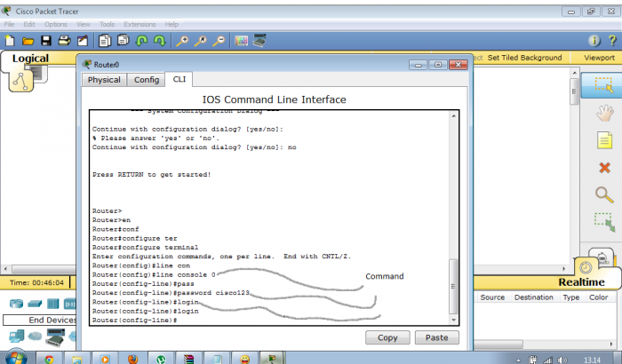Click the Paste documents toolbar icon
Screen dimensions: 622x364
tap(123, 41)
